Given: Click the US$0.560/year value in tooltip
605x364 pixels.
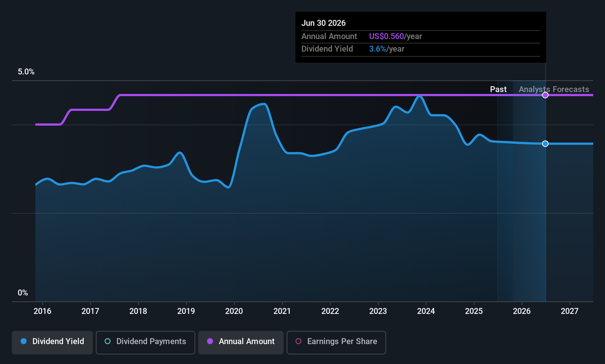Looking at the screenshot, I should (395, 36).
